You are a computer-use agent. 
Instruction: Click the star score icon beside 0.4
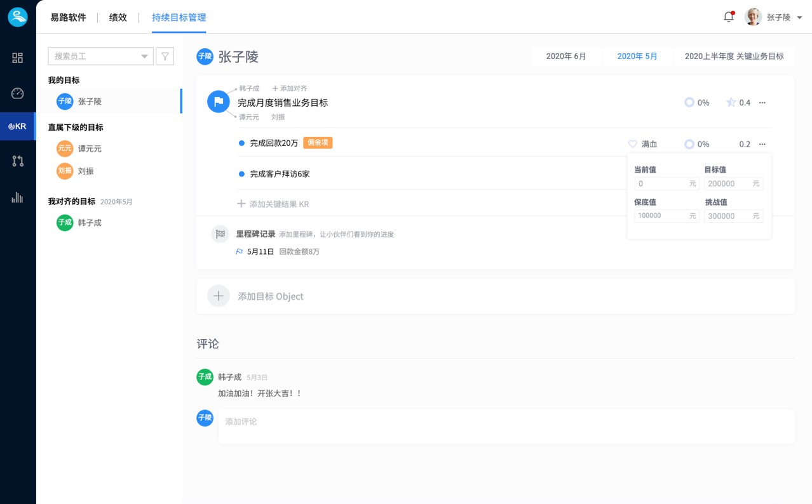coord(731,102)
